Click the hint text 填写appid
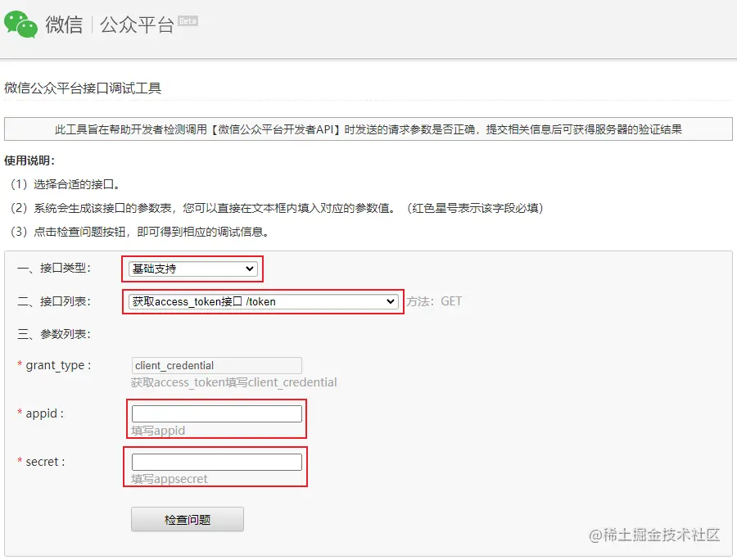The image size is (737, 560). point(158,431)
